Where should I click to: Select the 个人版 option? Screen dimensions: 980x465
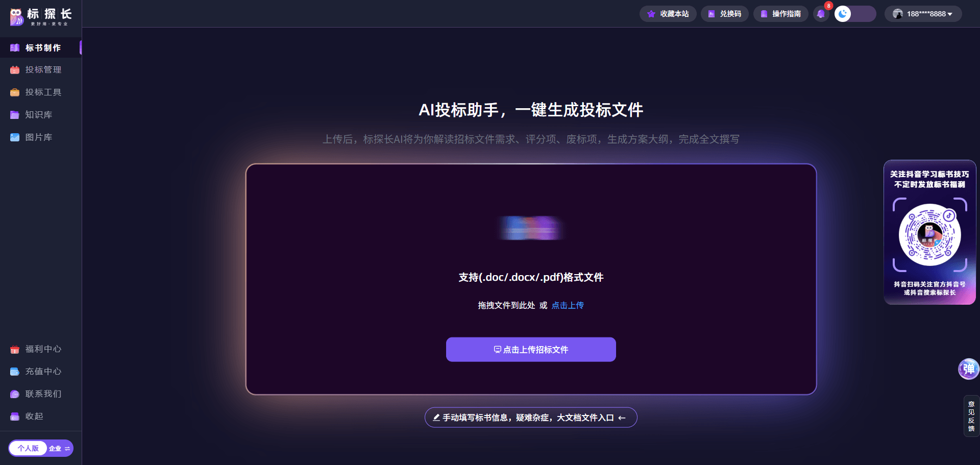pos(28,448)
